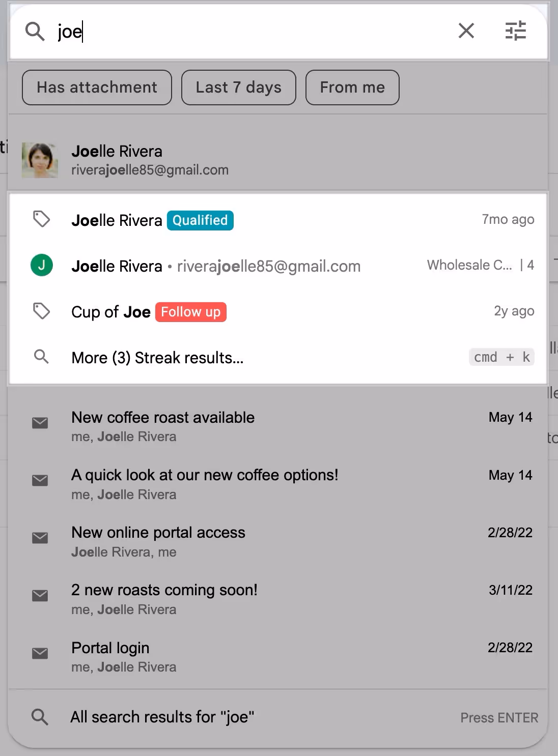Click the envelope icon on New coffee roast available
The height and width of the screenshot is (756, 558).
40,423
